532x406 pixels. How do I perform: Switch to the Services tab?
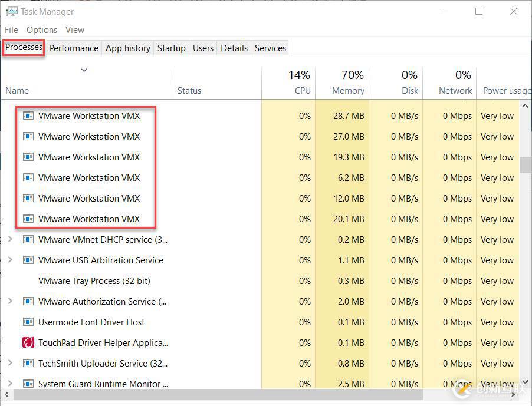click(270, 48)
